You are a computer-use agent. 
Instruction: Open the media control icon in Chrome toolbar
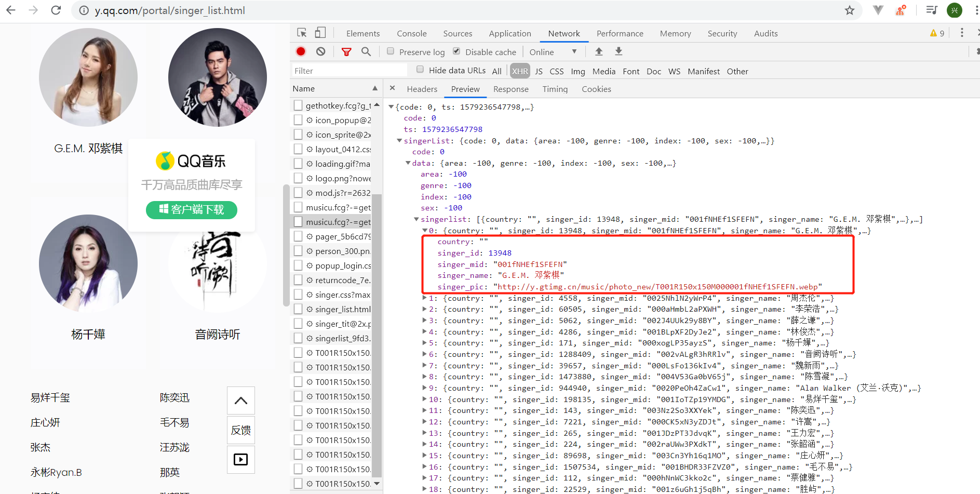click(932, 10)
